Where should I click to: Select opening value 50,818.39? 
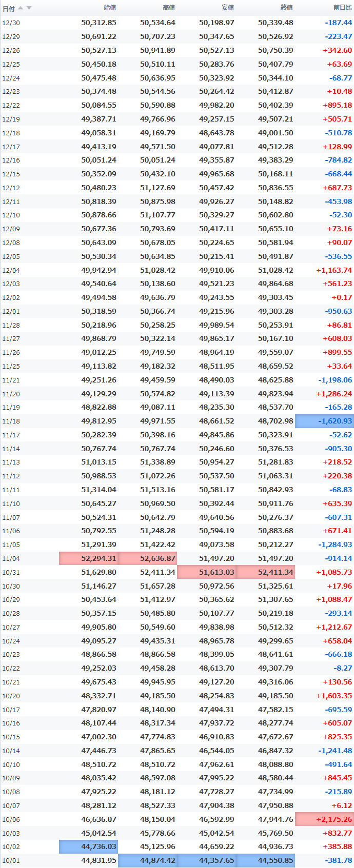(x=99, y=201)
